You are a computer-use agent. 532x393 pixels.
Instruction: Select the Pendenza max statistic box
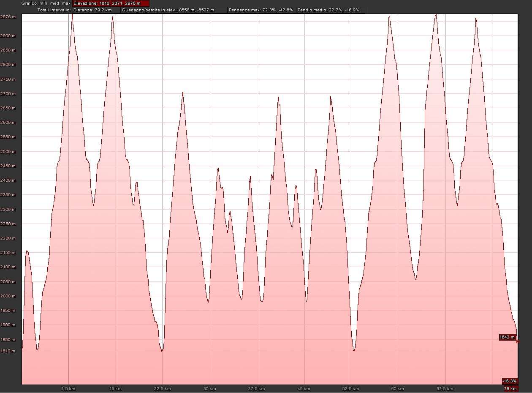pyautogui.click(x=261, y=9)
